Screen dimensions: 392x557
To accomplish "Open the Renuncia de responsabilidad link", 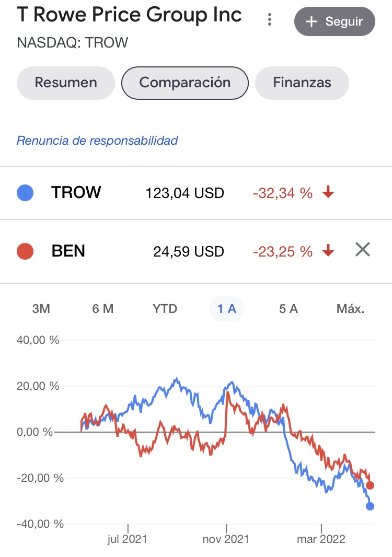I will click(97, 141).
